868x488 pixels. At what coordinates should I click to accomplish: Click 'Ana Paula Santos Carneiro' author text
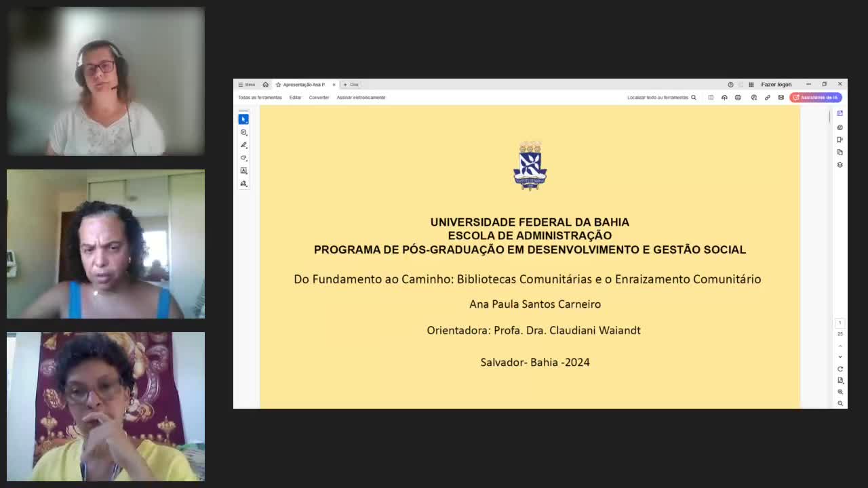[535, 304]
